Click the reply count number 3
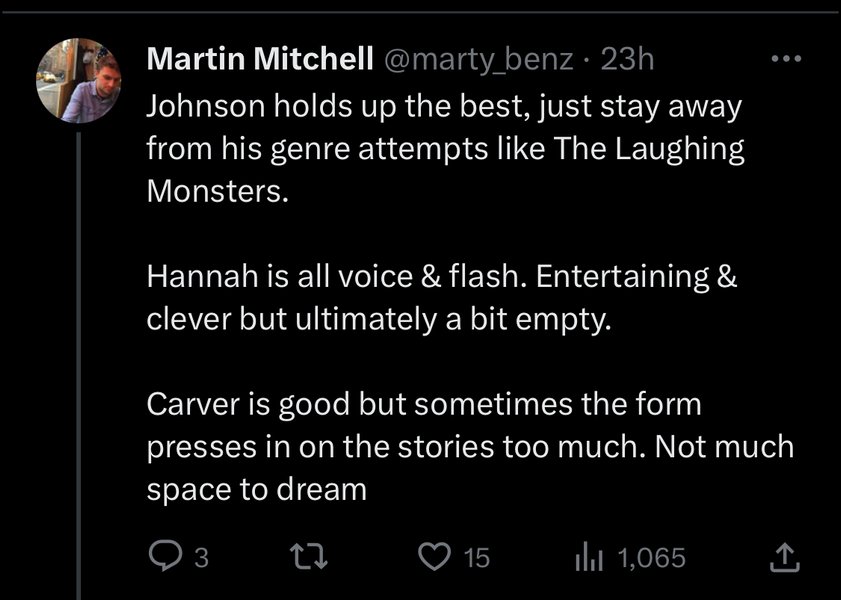Image resolution: width=841 pixels, height=600 pixels. [x=200, y=558]
